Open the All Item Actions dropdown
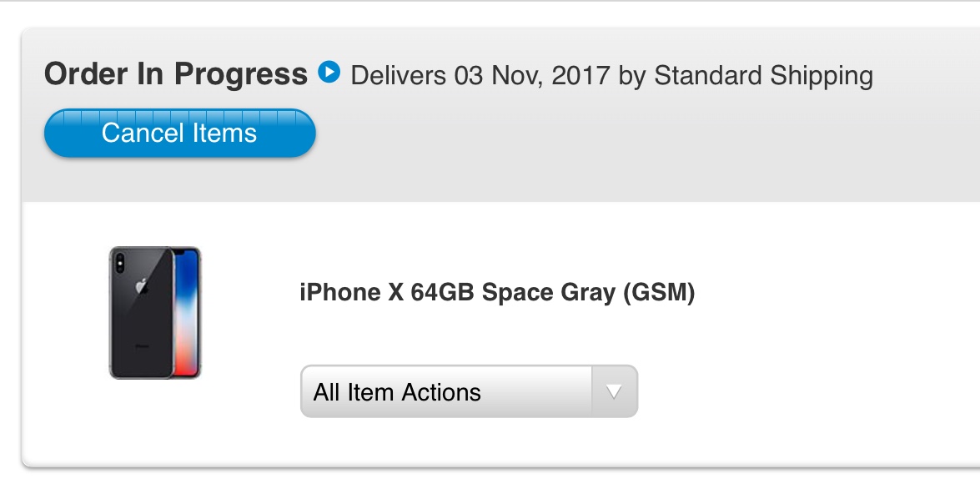This screenshot has height=494, width=980. click(x=469, y=391)
